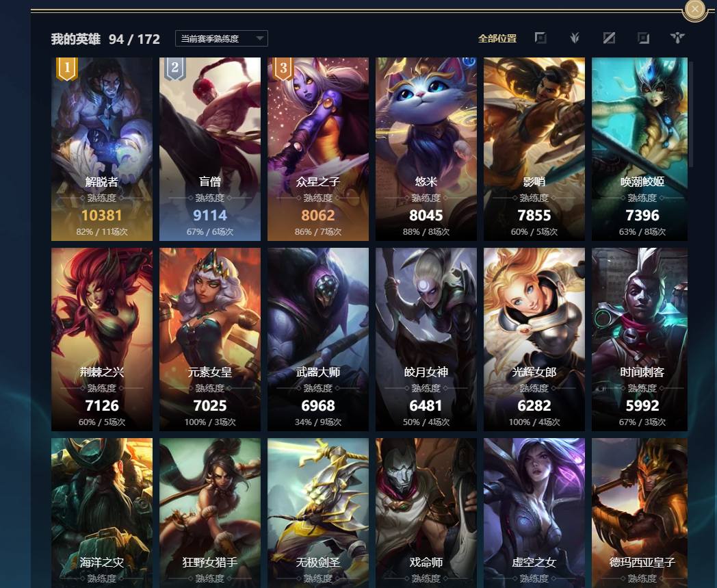The image size is (717, 588).
Task: Click the rank 2 silver badge
Action: click(x=174, y=68)
